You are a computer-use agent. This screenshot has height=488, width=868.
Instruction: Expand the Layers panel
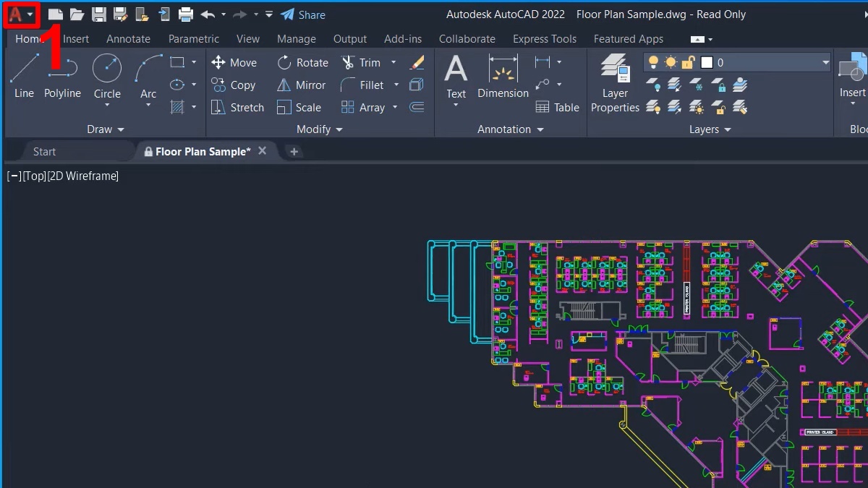(x=710, y=129)
